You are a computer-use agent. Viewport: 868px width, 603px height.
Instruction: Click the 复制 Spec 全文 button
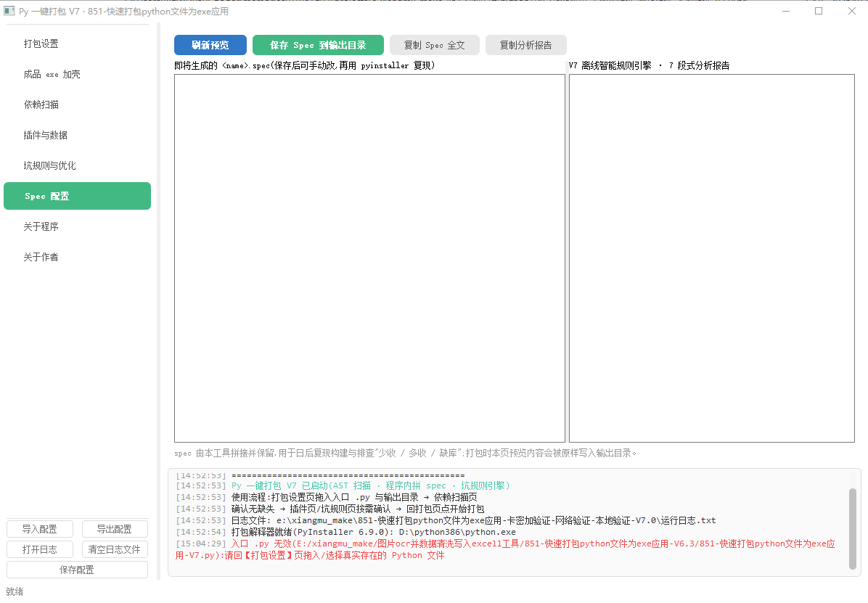pyautogui.click(x=435, y=45)
